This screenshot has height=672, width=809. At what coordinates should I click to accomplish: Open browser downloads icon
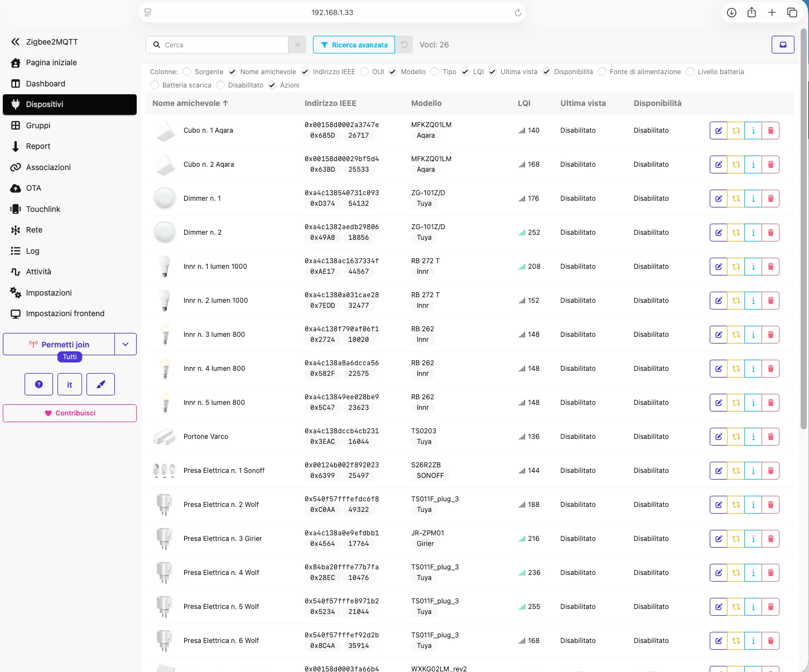(731, 12)
